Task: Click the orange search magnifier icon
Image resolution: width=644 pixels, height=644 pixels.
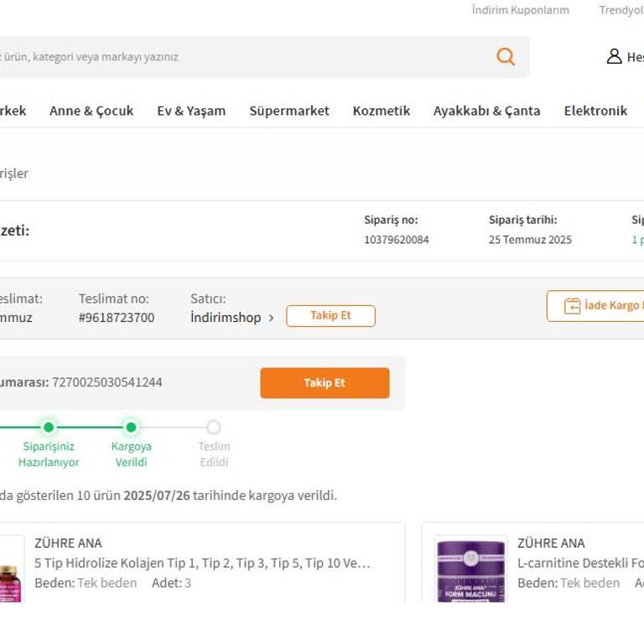Action: click(505, 57)
